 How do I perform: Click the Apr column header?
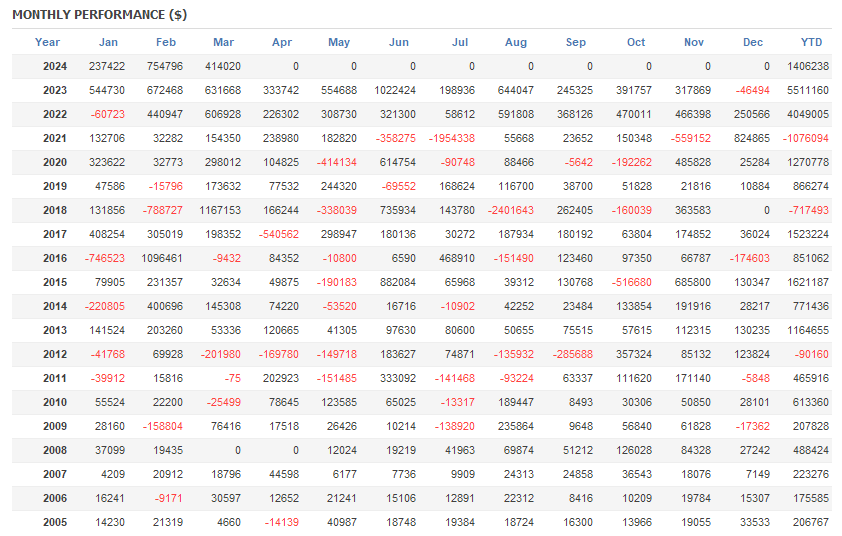point(282,42)
